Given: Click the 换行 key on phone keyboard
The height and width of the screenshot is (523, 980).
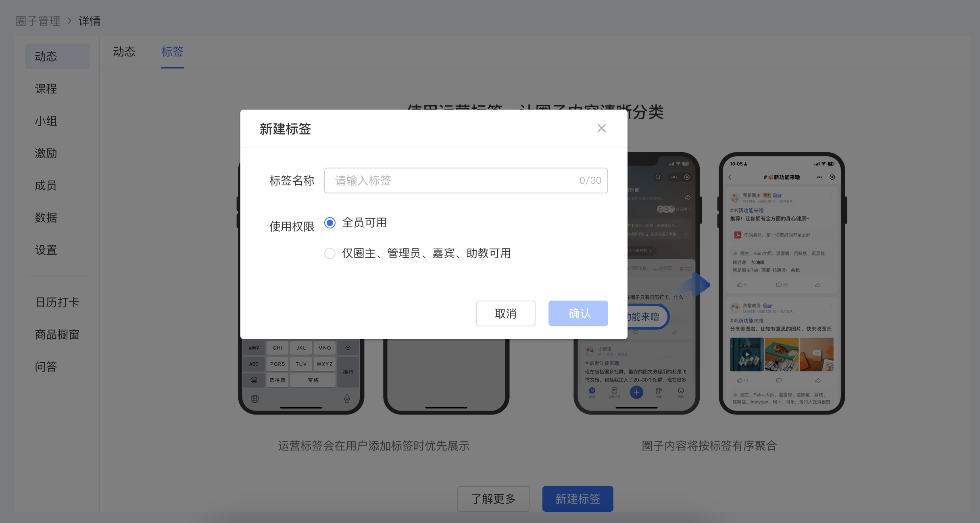Looking at the screenshot, I should pyautogui.click(x=348, y=372).
